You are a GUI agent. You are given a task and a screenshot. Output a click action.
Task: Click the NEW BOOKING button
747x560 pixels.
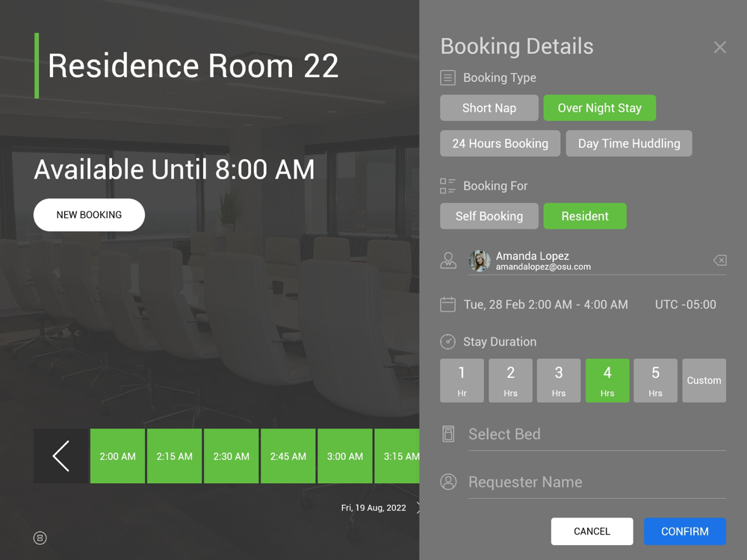(x=89, y=215)
